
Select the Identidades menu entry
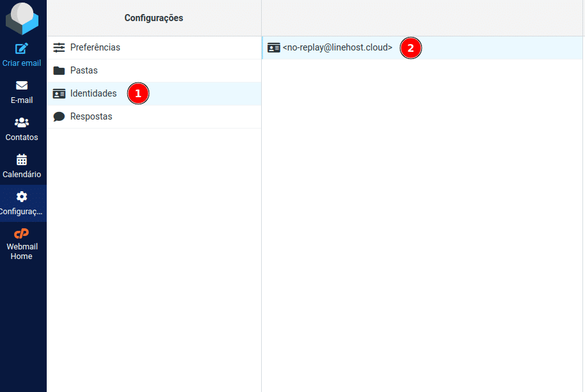coord(93,93)
